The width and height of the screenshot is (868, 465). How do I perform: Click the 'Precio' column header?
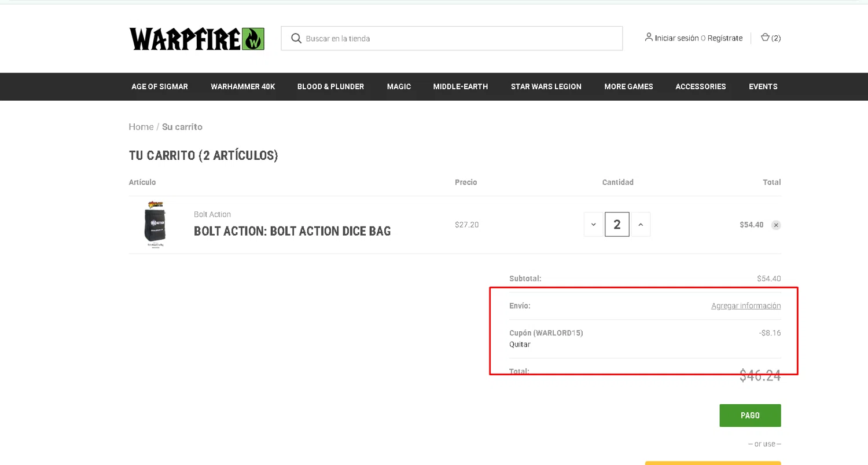pyautogui.click(x=466, y=182)
